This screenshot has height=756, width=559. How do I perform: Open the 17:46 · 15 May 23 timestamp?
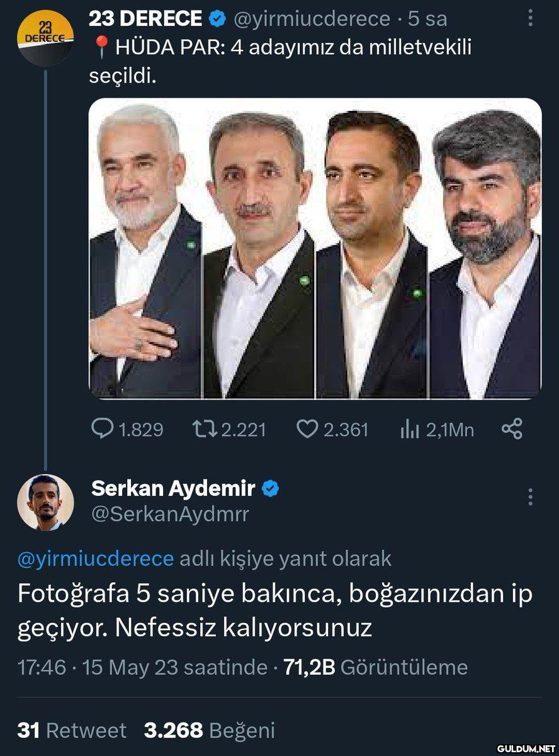coord(142,667)
